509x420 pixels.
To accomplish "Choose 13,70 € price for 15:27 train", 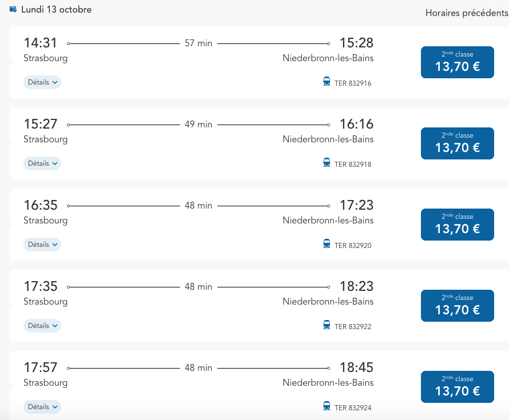I will click(457, 143).
